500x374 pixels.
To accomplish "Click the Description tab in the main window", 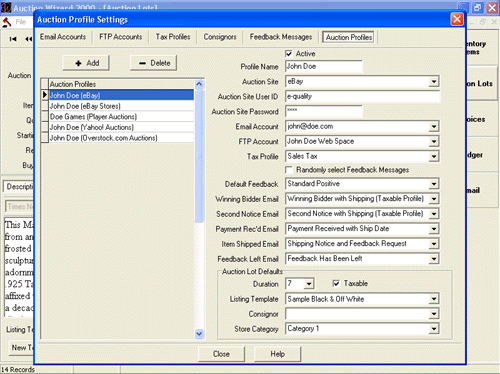I will tap(19, 187).
